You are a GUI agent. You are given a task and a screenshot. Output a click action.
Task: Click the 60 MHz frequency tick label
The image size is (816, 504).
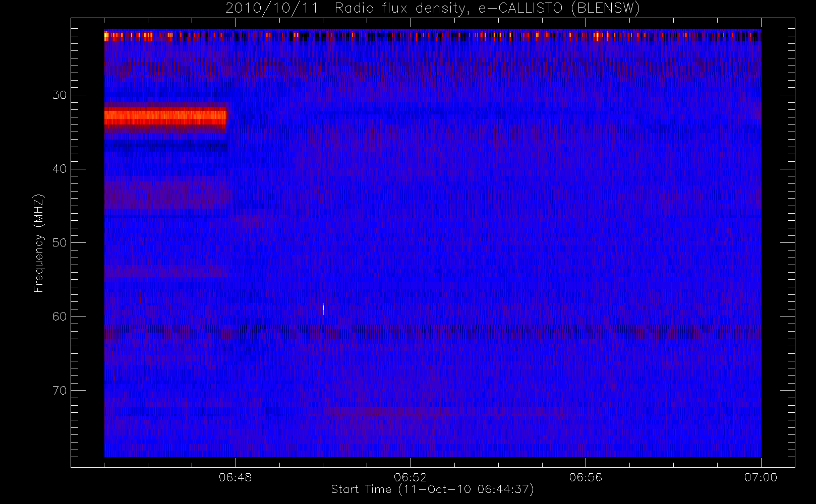point(60,317)
